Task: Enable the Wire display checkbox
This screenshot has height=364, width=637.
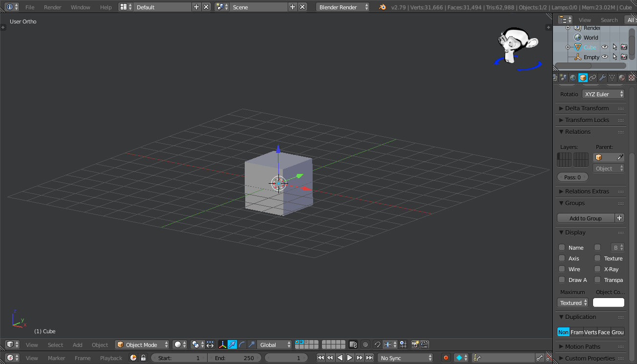Action: 562,269
